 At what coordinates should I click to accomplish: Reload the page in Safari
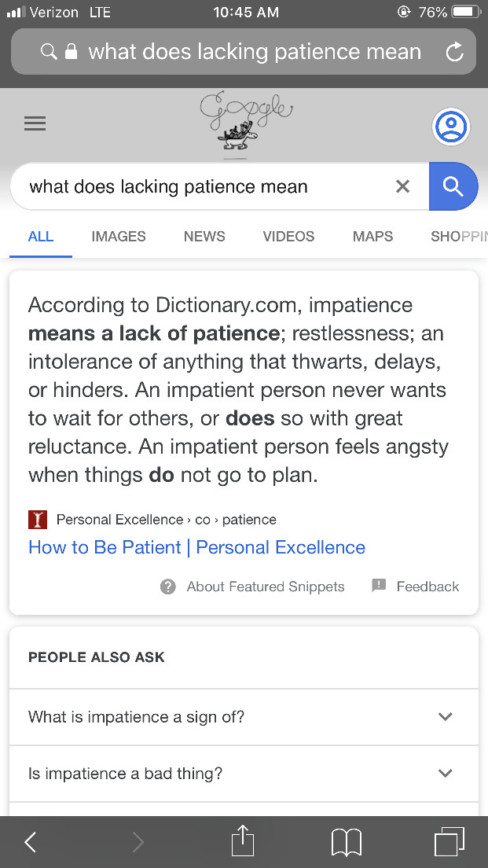[454, 53]
